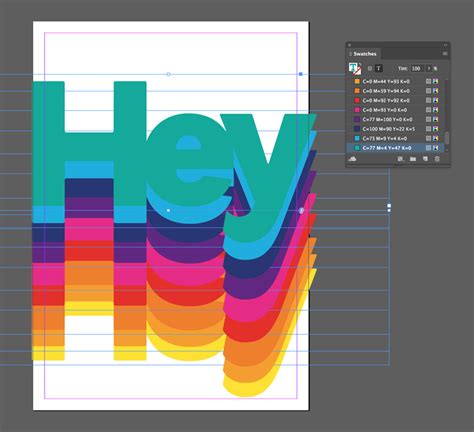Screen dimensions: 474x432
Task: Click Show swatch kinds menu button
Action: tap(401, 159)
